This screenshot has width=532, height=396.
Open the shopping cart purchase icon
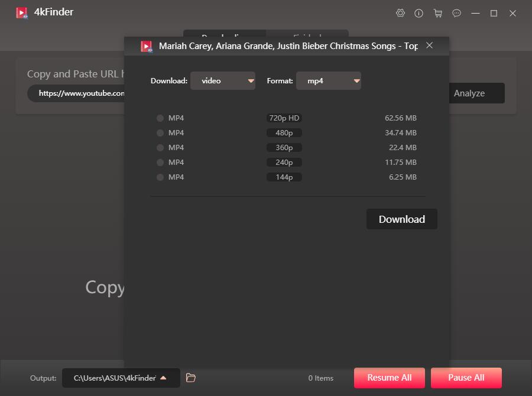tap(437, 13)
